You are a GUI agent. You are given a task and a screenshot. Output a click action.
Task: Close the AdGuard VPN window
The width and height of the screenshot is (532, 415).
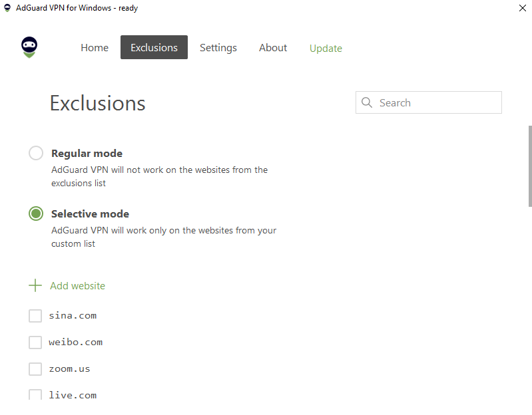tap(523, 8)
